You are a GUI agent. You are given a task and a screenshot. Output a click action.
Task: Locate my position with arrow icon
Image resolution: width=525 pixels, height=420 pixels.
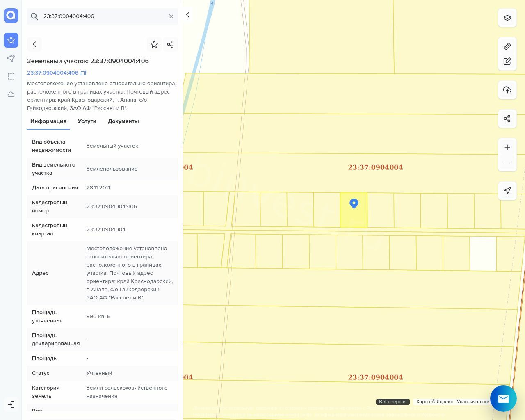click(507, 191)
